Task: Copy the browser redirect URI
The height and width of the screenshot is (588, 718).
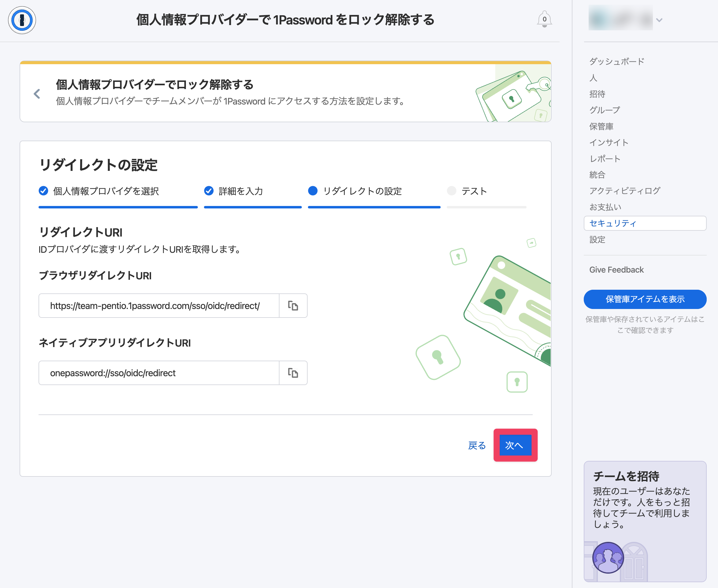Action: click(x=293, y=306)
